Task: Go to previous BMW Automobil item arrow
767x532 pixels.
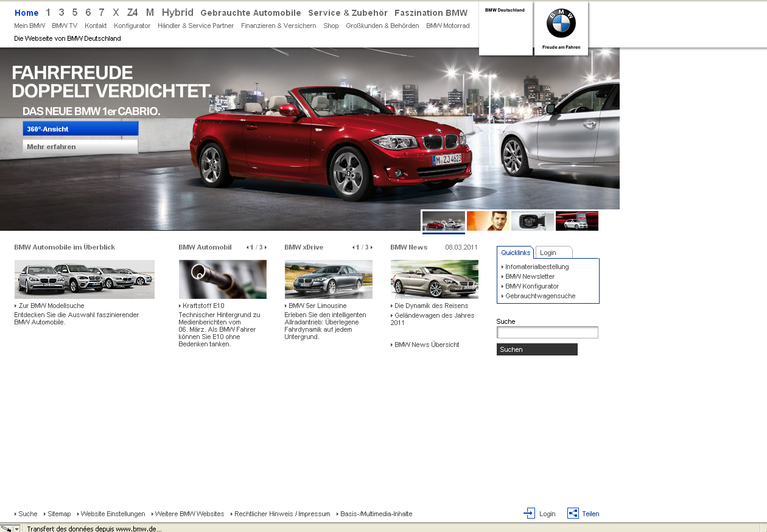Action: point(248,247)
